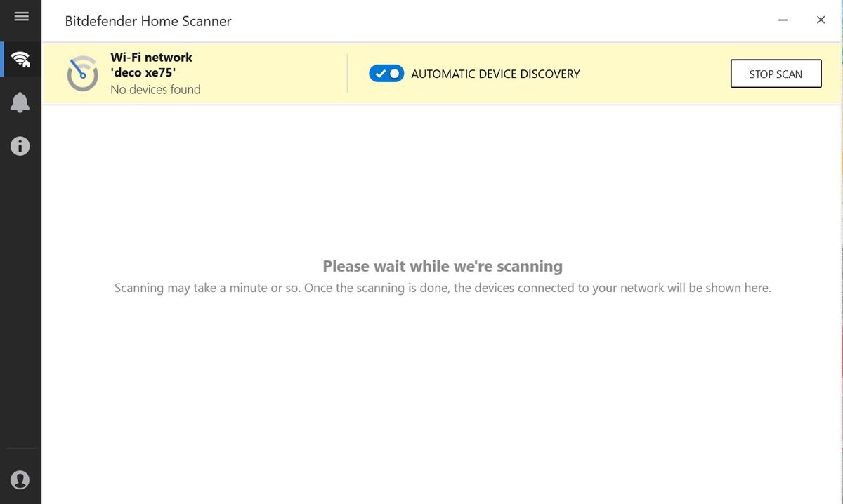Click the AUTOMATIC DEVICE DISCOVERY label
Image resolution: width=843 pixels, height=504 pixels.
[x=495, y=74]
